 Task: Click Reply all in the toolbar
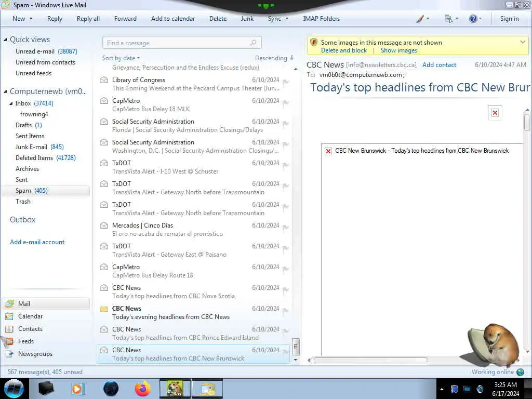(x=88, y=19)
